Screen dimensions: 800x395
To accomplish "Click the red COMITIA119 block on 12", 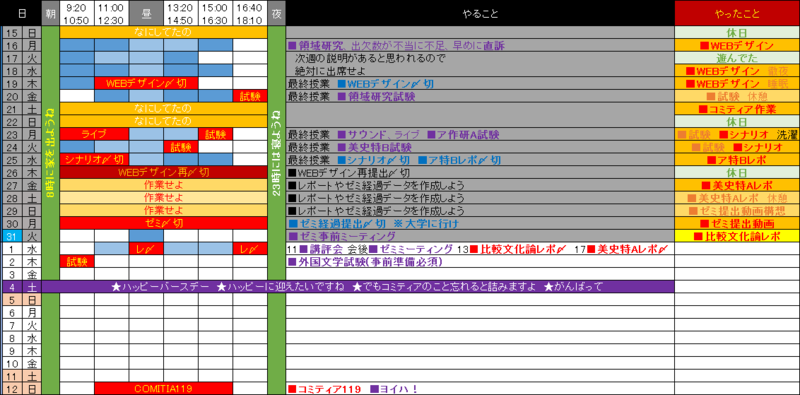I will click(x=163, y=389).
